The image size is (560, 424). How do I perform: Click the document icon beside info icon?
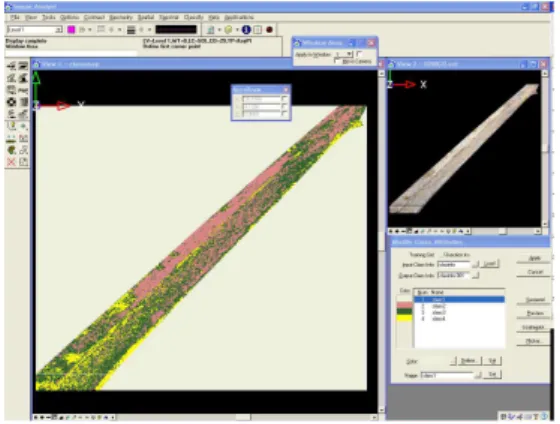pyautogui.click(x=258, y=30)
